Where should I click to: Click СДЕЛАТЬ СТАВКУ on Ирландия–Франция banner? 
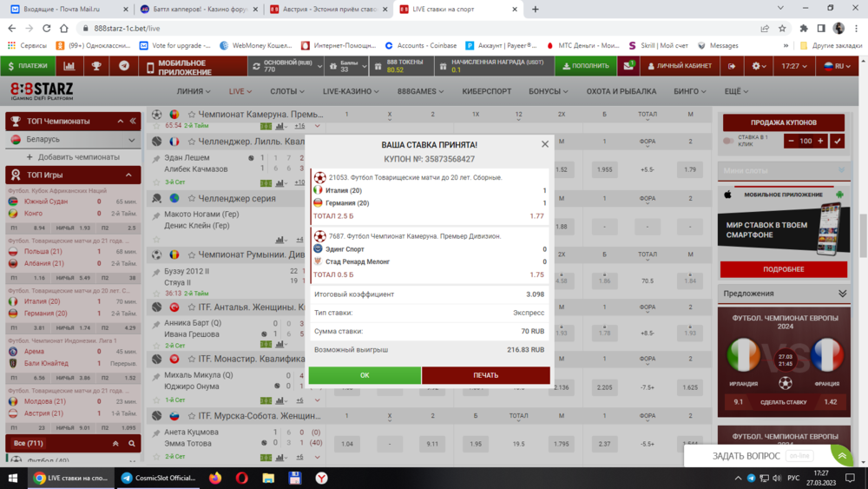pos(783,402)
